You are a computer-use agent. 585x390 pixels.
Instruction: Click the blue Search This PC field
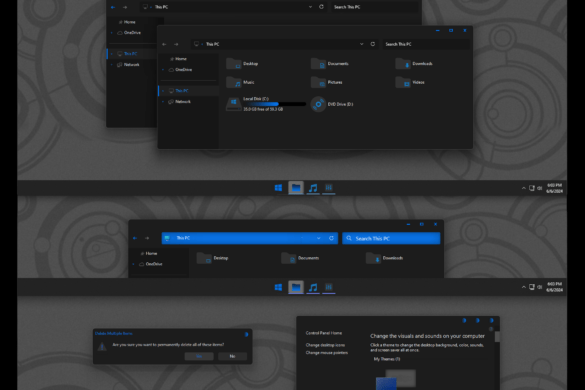tap(391, 238)
